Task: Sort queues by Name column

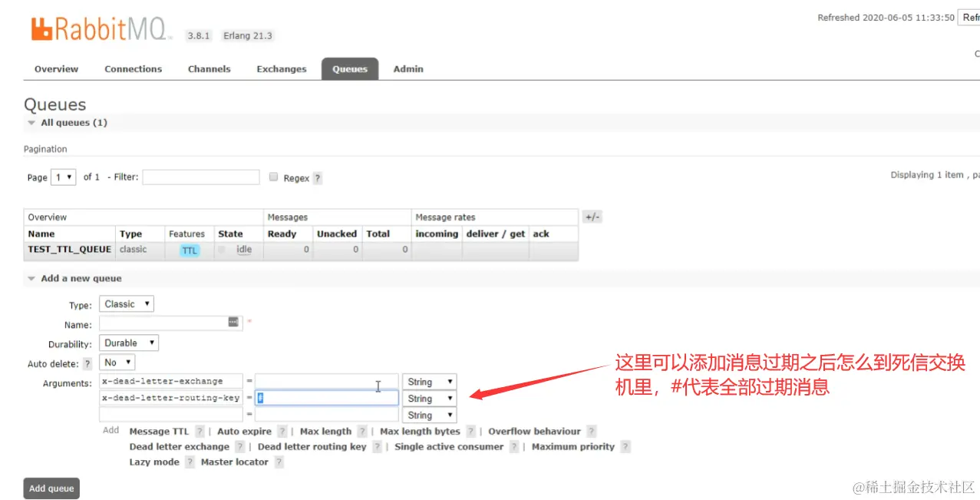Action: click(41, 234)
